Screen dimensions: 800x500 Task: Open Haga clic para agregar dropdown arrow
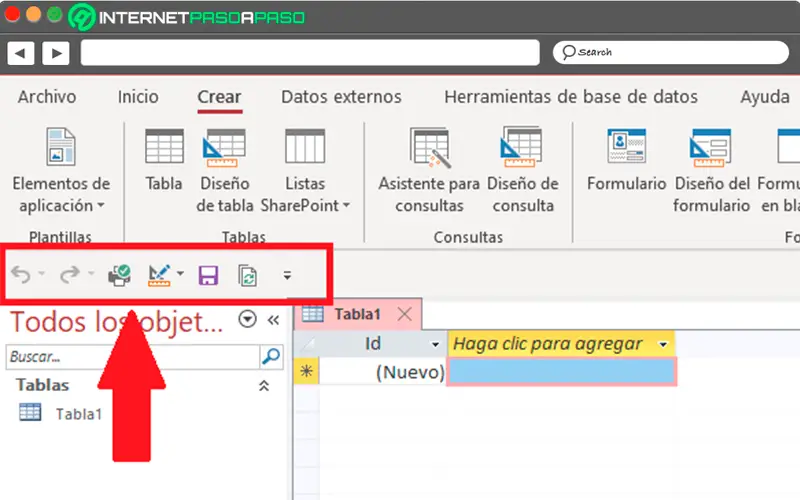663,344
